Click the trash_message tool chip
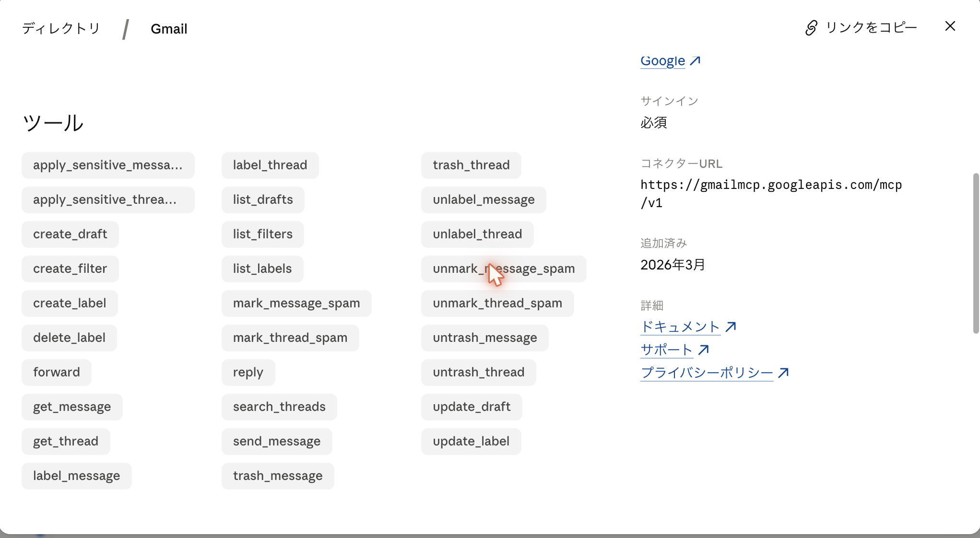This screenshot has width=980, height=538. [278, 476]
